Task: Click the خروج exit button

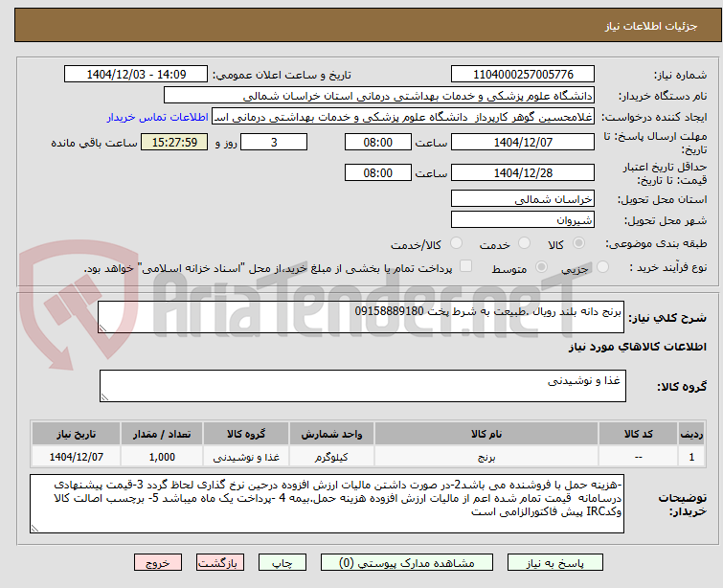Action: [x=158, y=563]
